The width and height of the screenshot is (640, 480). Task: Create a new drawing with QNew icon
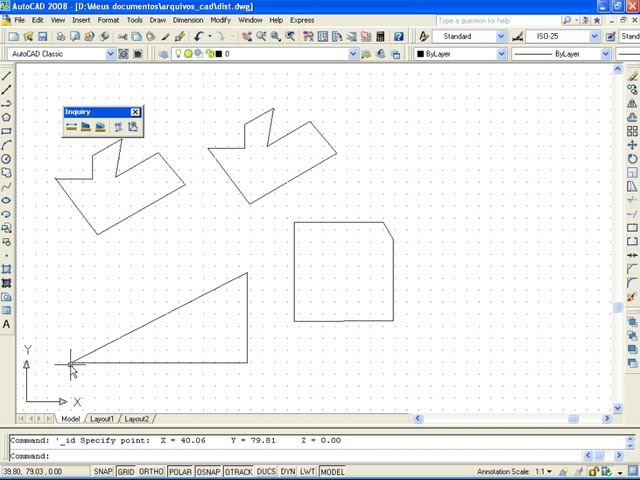click(x=13, y=37)
